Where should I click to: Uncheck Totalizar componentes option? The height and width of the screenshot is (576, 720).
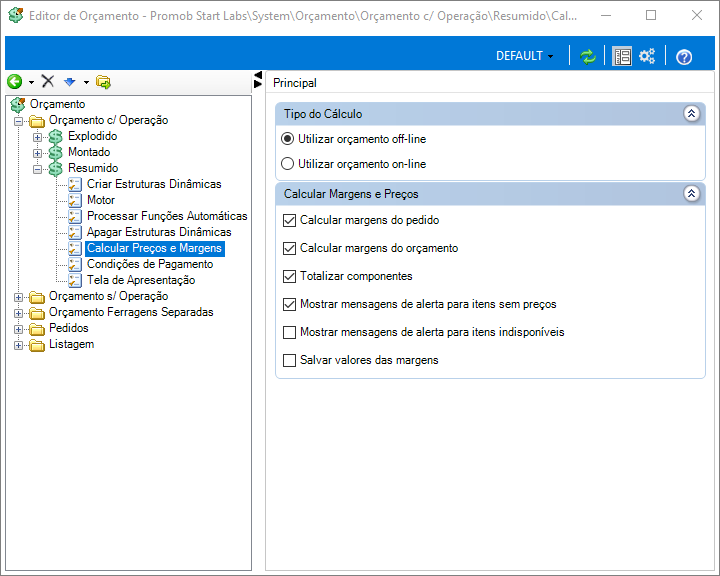[289, 277]
